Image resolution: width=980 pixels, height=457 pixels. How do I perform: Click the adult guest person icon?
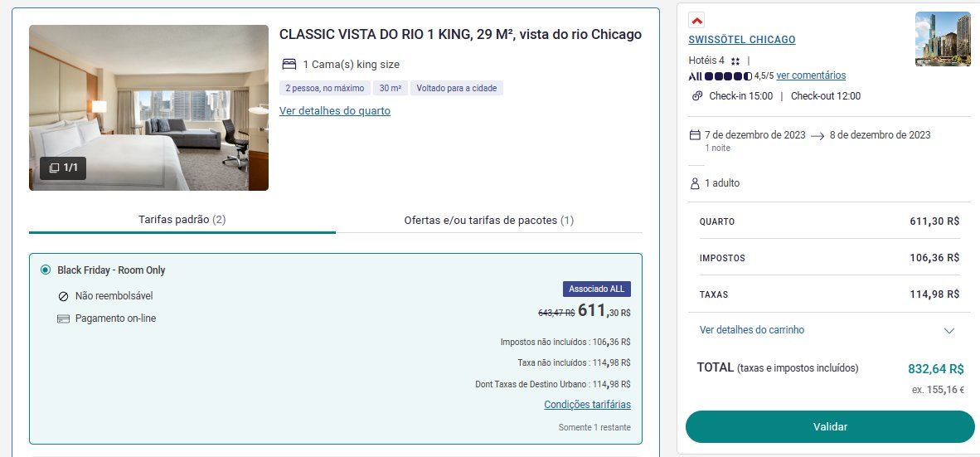coord(695,184)
